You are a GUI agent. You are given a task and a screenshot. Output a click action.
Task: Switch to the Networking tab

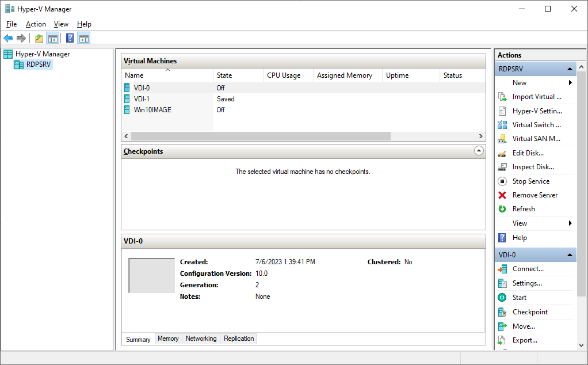201,339
